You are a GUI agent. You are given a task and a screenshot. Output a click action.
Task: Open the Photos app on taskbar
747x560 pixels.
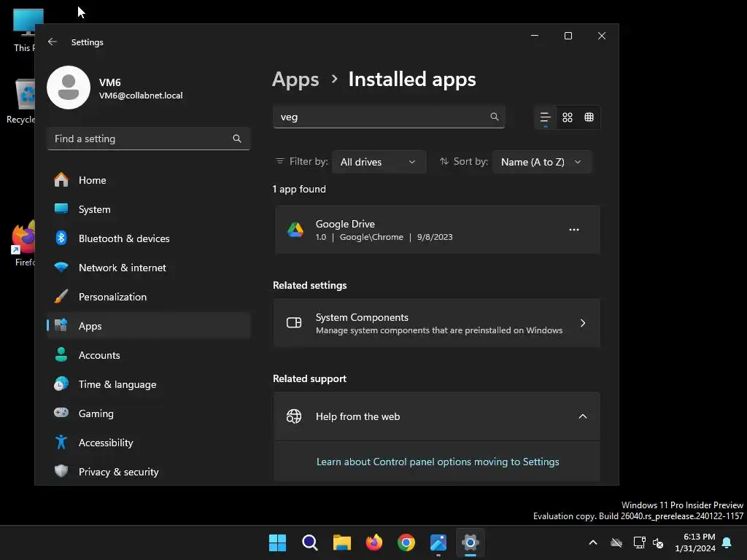[x=438, y=542]
